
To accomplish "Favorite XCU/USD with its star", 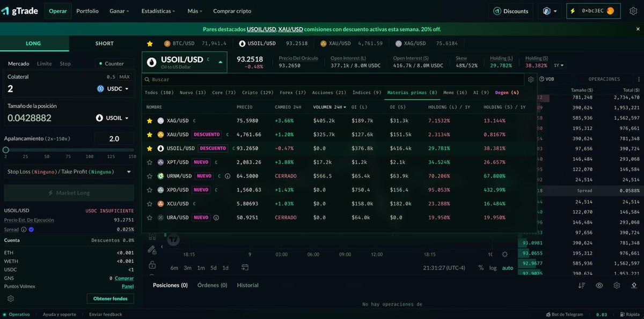I will (150, 204).
